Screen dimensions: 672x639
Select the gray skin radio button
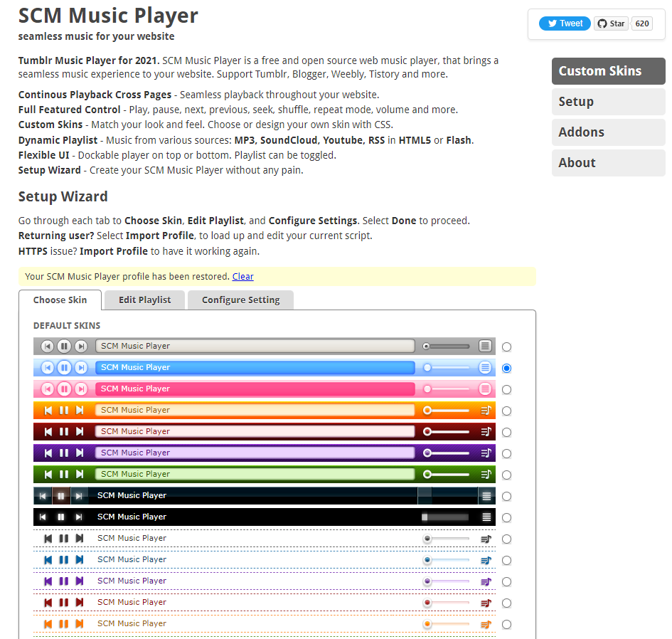[x=506, y=347]
